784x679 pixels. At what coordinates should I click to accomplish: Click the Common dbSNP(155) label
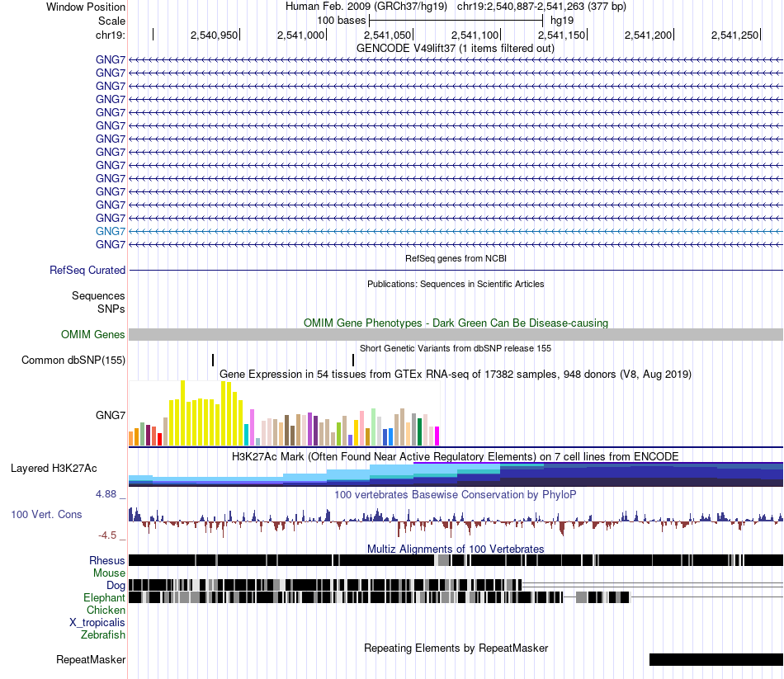pos(73,360)
